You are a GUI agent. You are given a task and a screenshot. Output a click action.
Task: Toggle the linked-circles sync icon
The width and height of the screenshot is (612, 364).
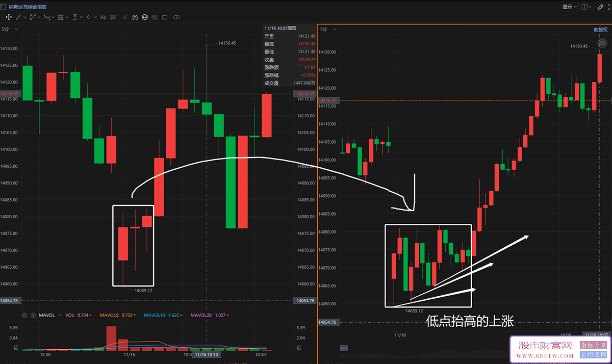[x=176, y=17]
